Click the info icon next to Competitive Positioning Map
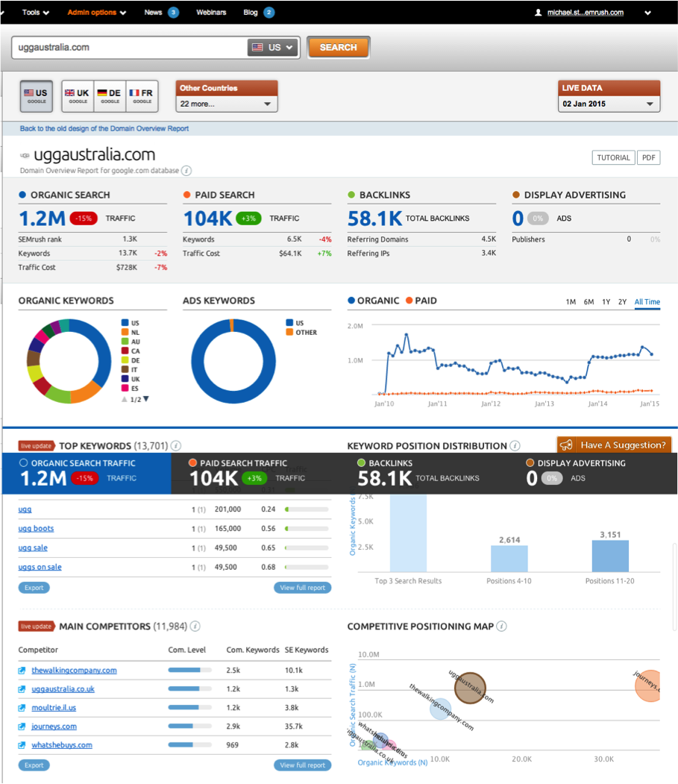The width and height of the screenshot is (678, 784). 501,626
